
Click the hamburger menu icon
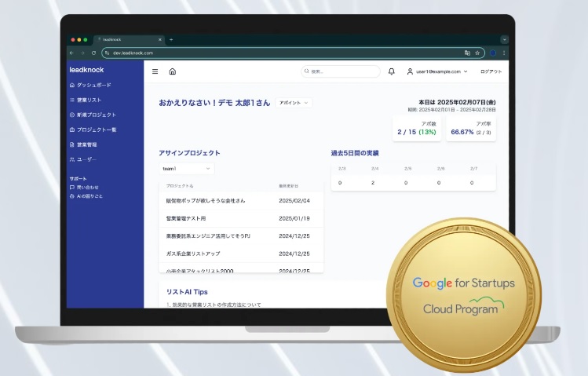click(155, 71)
